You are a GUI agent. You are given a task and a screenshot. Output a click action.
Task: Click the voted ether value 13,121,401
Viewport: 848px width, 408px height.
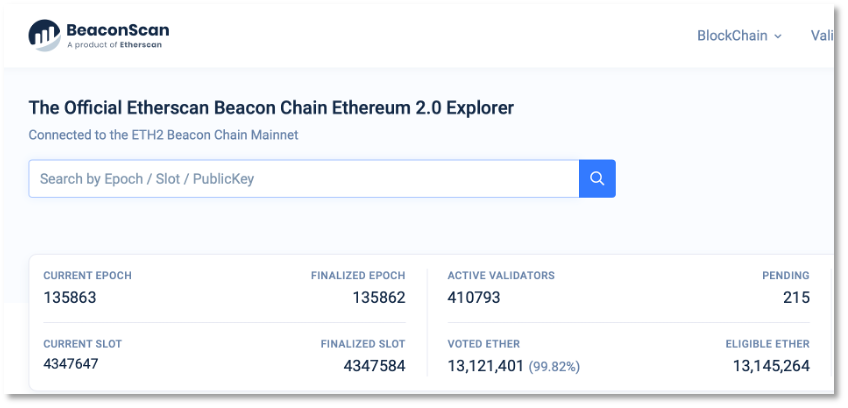coord(485,366)
